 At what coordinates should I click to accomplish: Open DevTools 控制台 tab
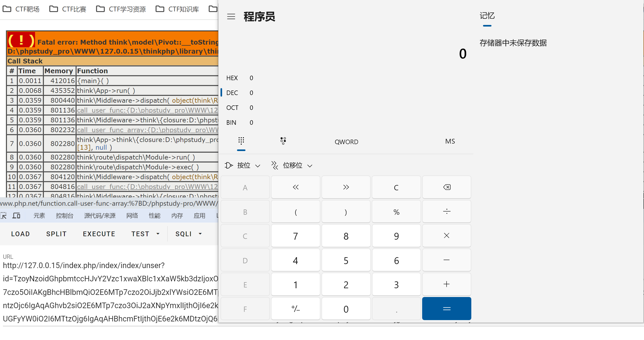(x=64, y=216)
